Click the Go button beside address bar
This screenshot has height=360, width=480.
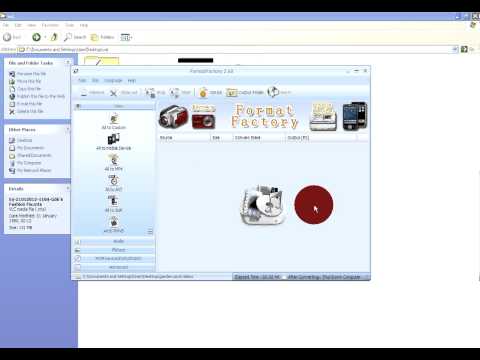[x=467, y=49]
